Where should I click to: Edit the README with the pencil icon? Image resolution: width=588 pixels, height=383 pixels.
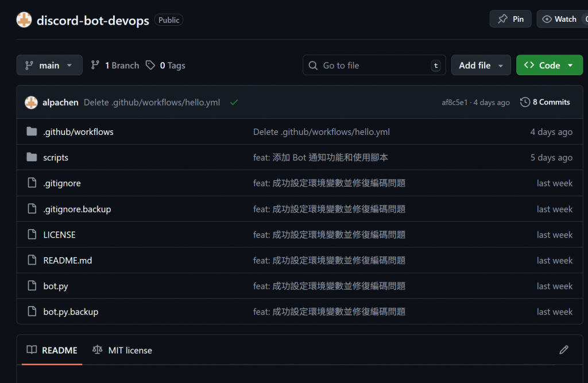(564, 350)
